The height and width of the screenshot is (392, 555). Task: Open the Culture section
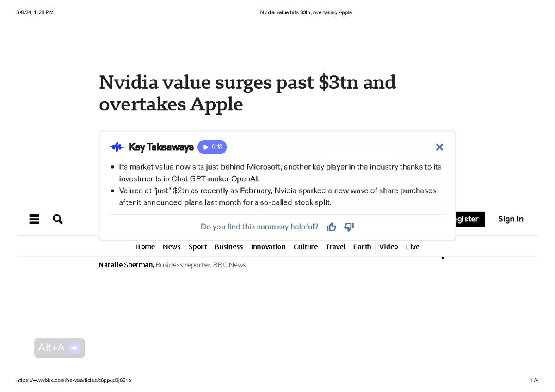(305, 246)
